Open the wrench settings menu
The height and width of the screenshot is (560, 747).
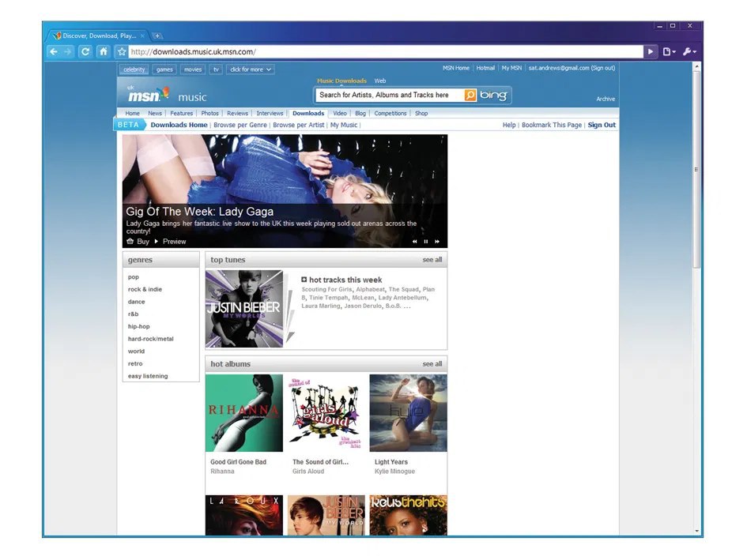tap(689, 51)
